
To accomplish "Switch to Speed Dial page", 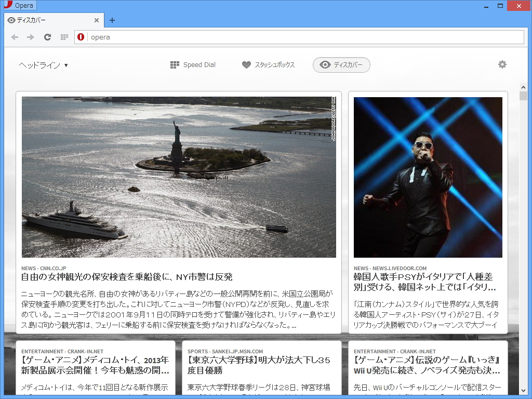I will pos(193,65).
